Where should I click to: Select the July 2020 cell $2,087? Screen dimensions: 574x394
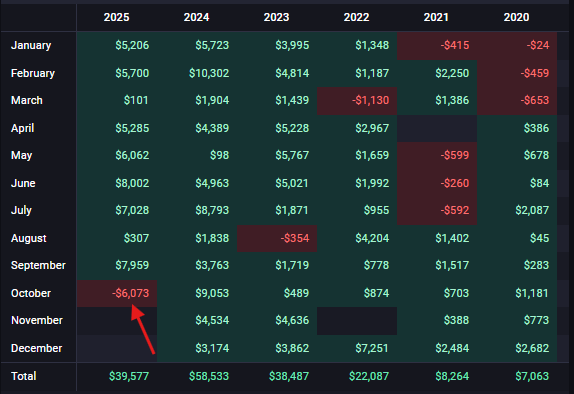coord(517,210)
